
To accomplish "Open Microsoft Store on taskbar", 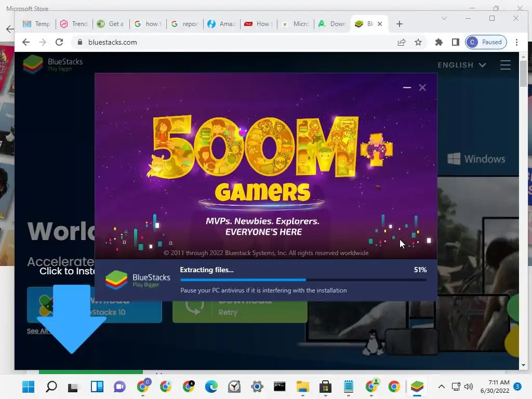I will pyautogui.click(x=325, y=387).
